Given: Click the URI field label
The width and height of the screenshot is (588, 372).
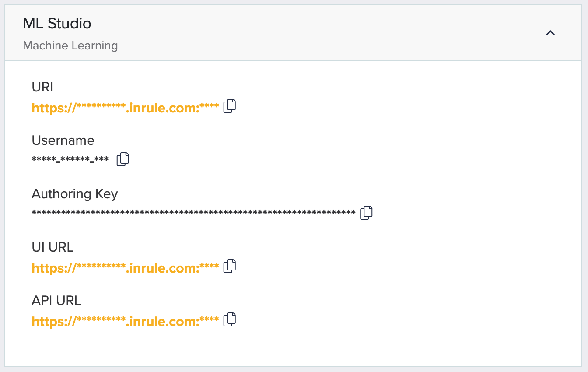Looking at the screenshot, I should coord(42,87).
